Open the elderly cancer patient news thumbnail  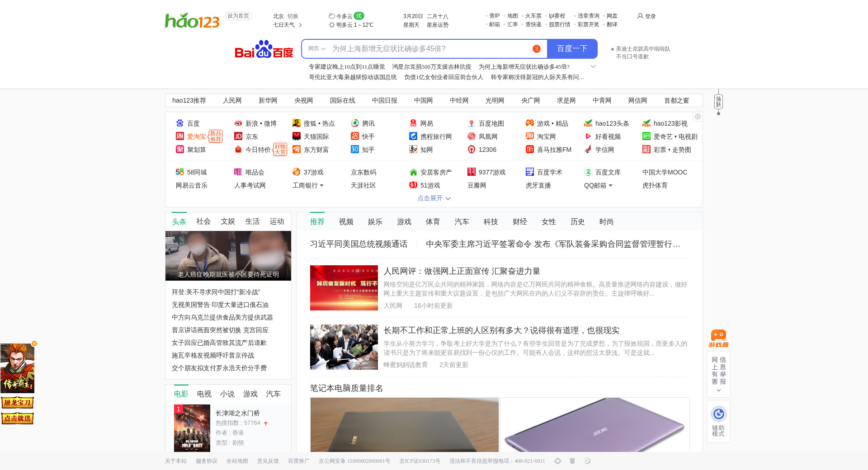(228, 256)
